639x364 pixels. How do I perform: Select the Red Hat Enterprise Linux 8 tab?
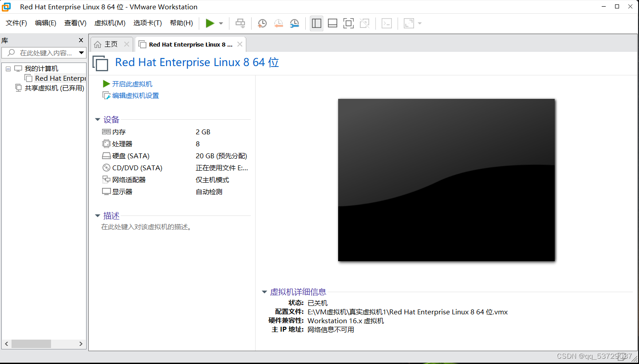click(191, 44)
